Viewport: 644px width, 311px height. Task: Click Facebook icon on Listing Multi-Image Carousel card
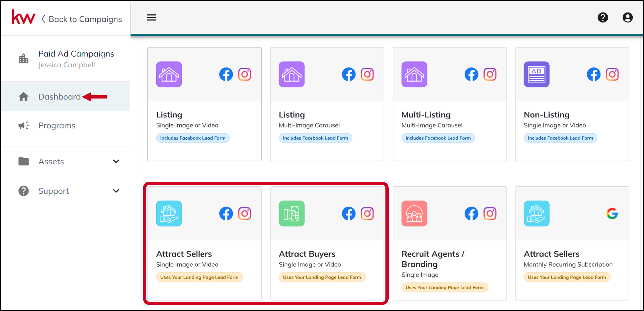[x=349, y=74]
